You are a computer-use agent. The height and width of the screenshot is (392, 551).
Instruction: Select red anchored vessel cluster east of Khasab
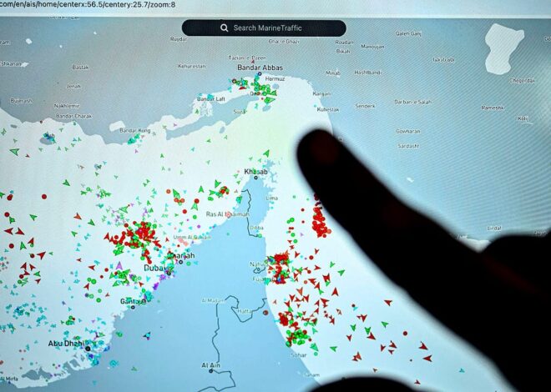[x=319, y=219]
